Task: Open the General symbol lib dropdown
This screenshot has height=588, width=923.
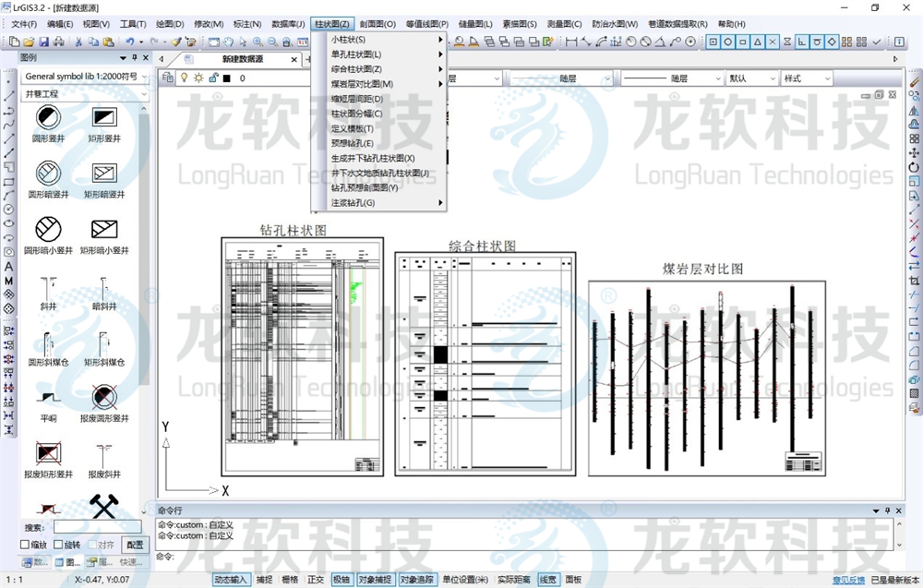Action: pyautogui.click(x=85, y=77)
